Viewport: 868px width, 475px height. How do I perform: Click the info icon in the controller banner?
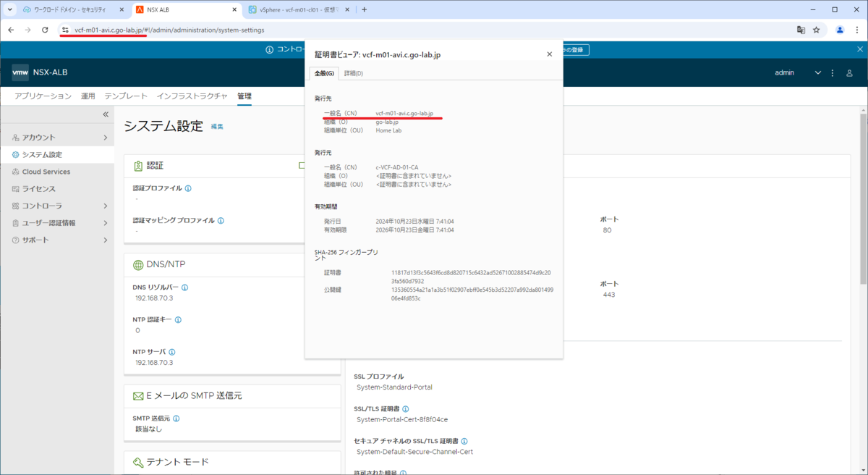(270, 49)
